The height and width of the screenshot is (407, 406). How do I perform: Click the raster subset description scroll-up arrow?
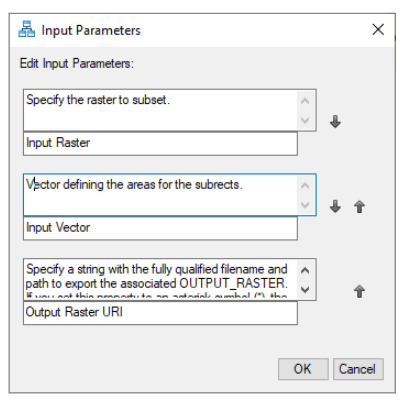coord(305,101)
